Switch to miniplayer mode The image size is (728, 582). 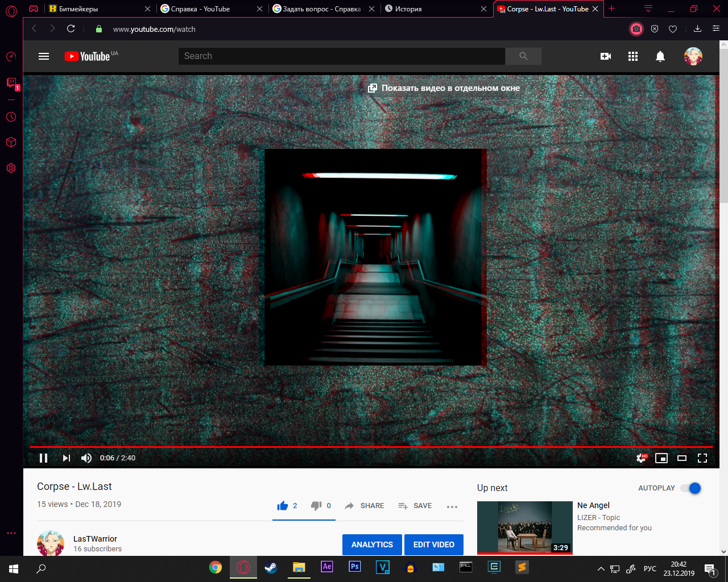point(661,458)
